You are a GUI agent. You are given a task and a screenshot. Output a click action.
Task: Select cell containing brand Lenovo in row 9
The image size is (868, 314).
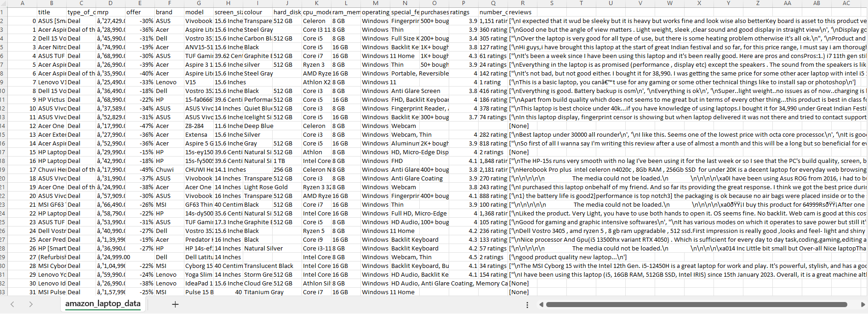tap(169, 82)
